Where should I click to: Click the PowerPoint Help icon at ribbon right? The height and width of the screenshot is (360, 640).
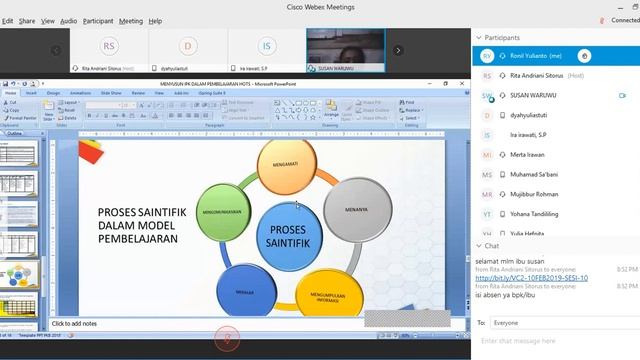pyautogui.click(x=467, y=93)
